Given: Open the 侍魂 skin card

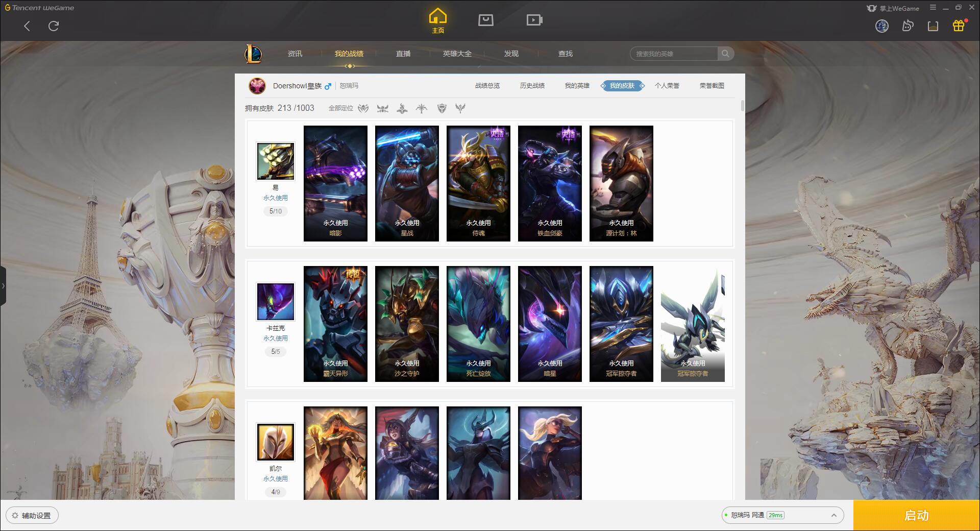Looking at the screenshot, I should tap(478, 183).
